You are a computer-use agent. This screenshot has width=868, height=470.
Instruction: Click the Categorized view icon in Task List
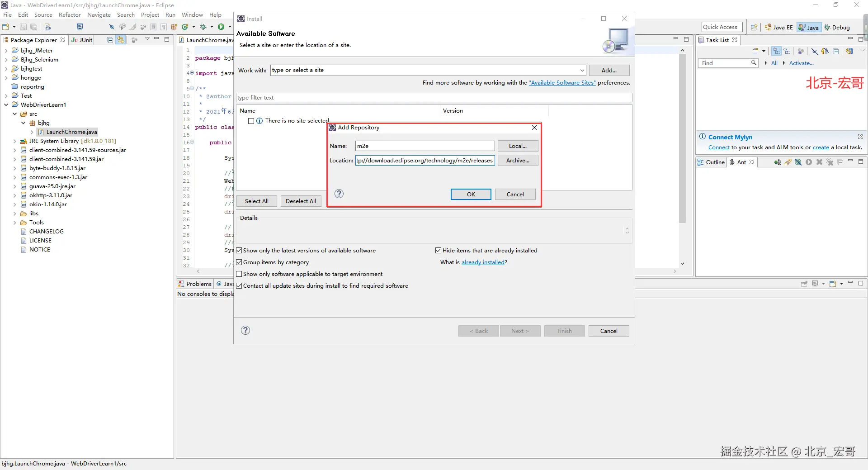click(777, 51)
